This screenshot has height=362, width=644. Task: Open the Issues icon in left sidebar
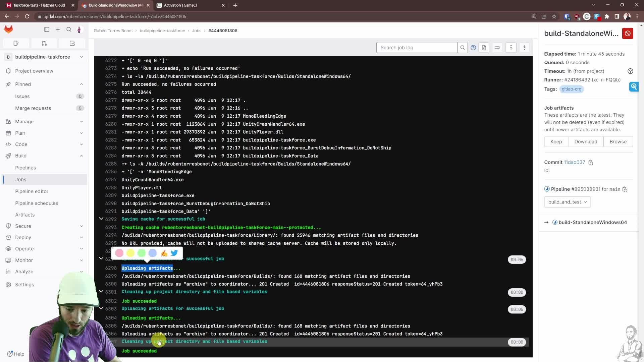16,43
